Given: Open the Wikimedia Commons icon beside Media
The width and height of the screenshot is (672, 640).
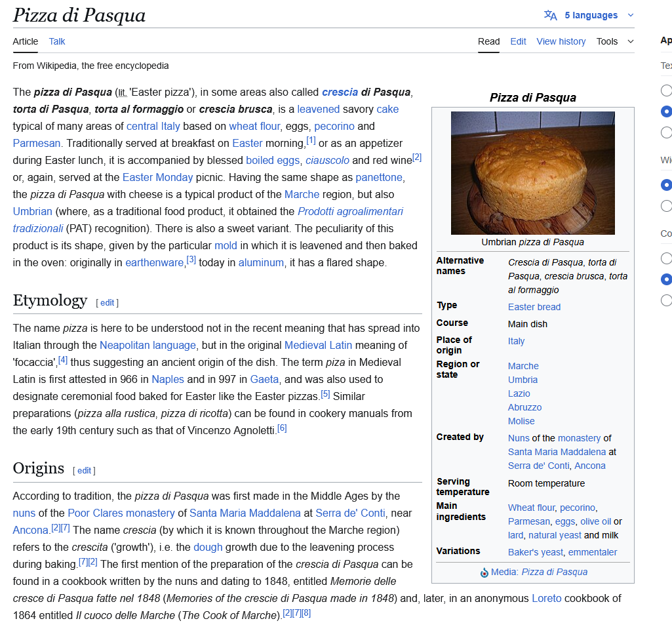Looking at the screenshot, I should coord(484,572).
